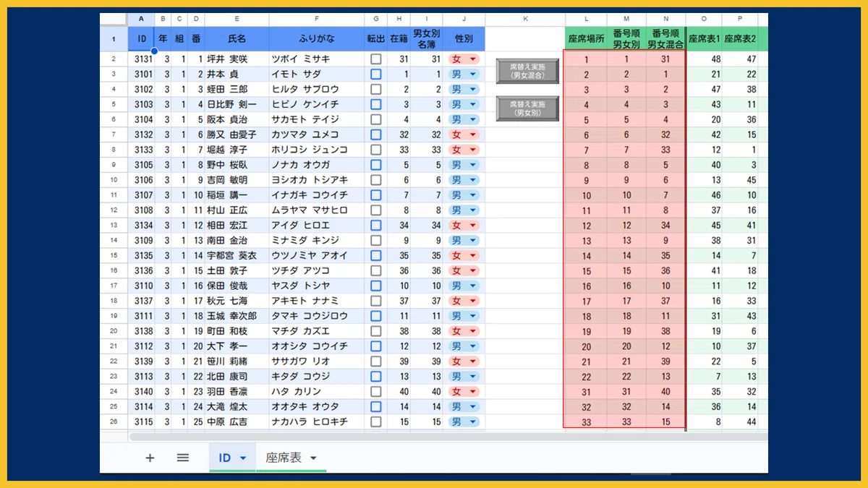The width and height of the screenshot is (868, 488).
Task: Click the cell ナカハラ ヒロキチ
Action: coord(316,421)
